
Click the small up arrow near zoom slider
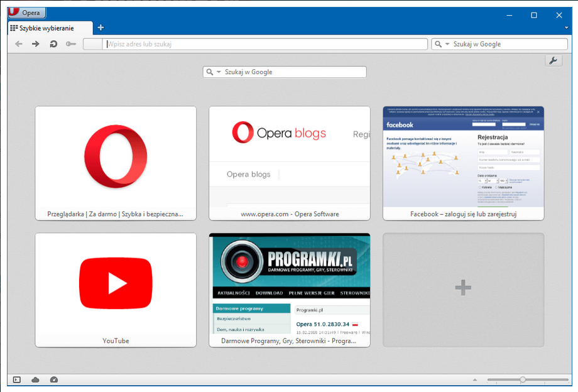[475, 379]
